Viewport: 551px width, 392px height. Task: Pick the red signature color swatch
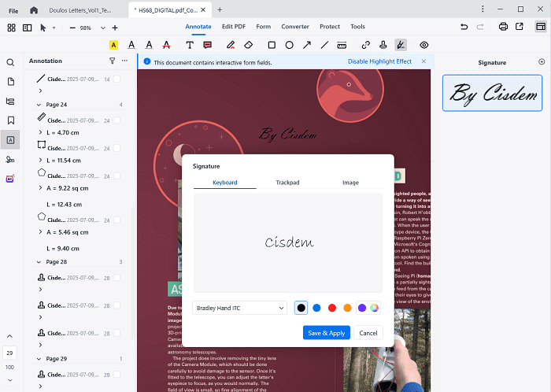(331, 308)
